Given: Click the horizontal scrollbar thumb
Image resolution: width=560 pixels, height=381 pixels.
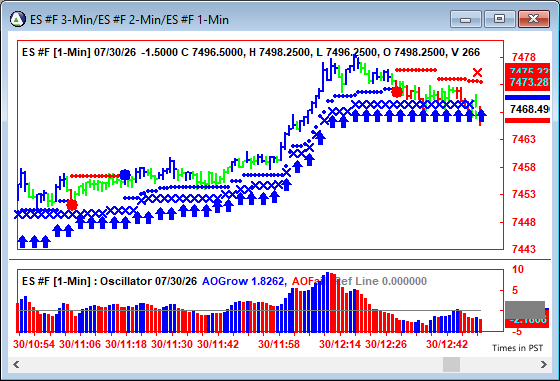Looking at the screenshot, I should (451, 365).
